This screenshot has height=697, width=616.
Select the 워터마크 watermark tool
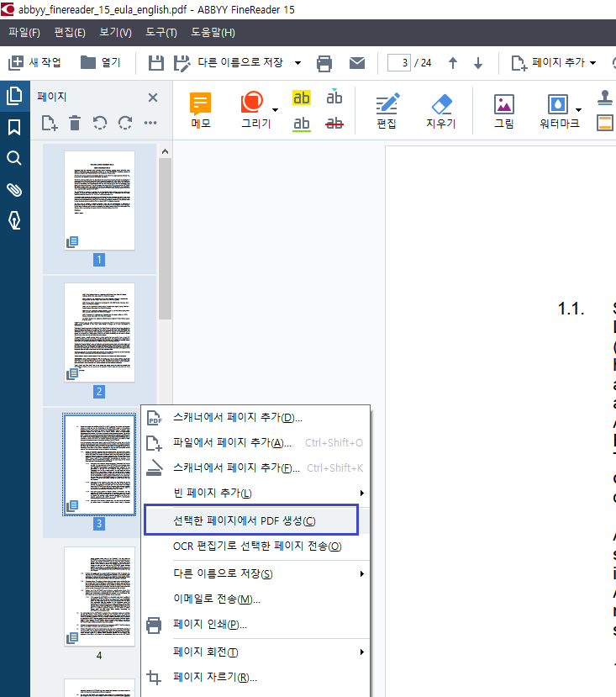click(559, 111)
